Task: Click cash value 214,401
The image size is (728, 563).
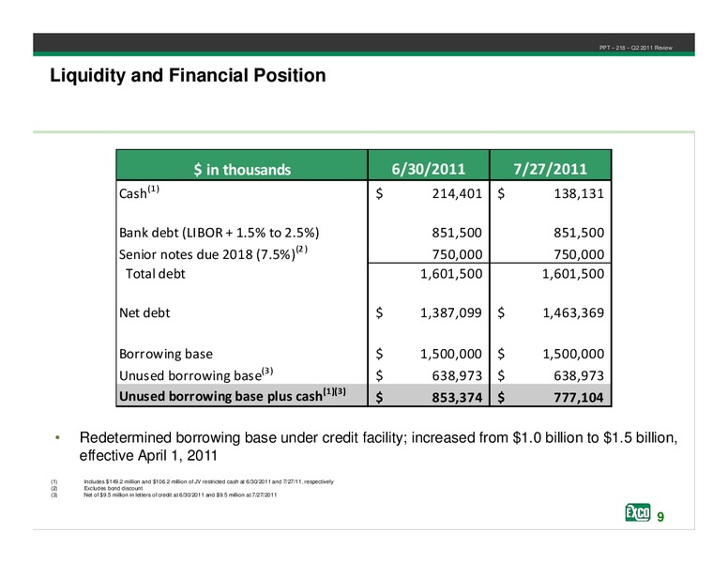Action: (x=457, y=193)
